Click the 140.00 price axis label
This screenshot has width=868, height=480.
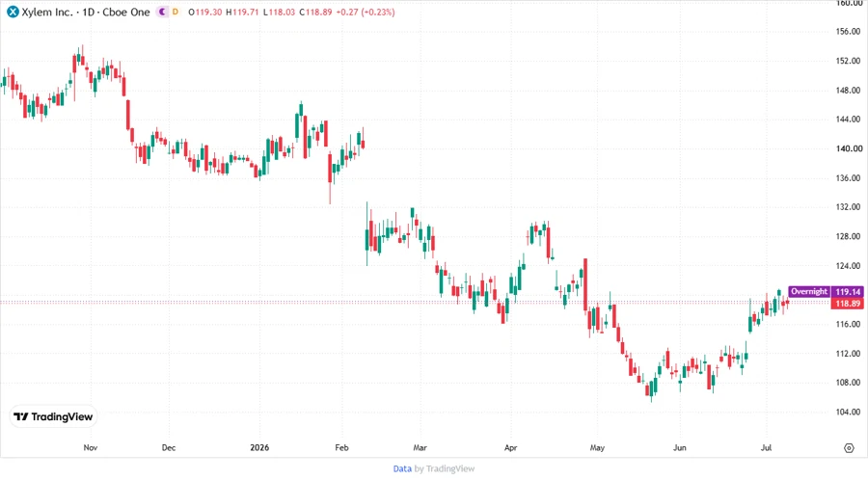click(849, 148)
